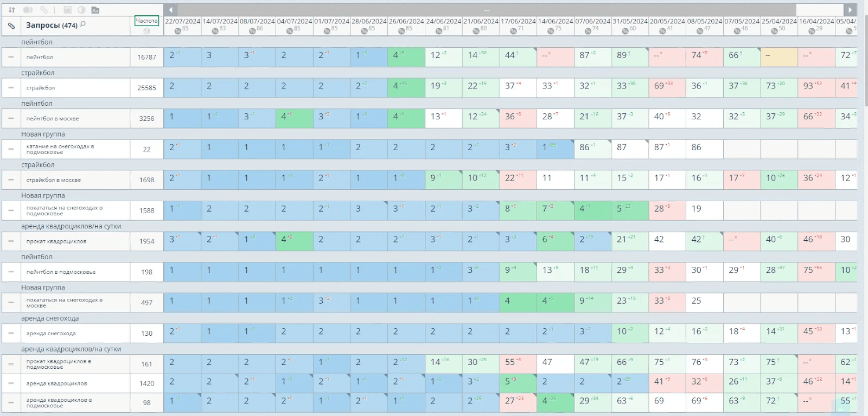
Task: Click the frequency value 25585
Action: [x=146, y=88]
